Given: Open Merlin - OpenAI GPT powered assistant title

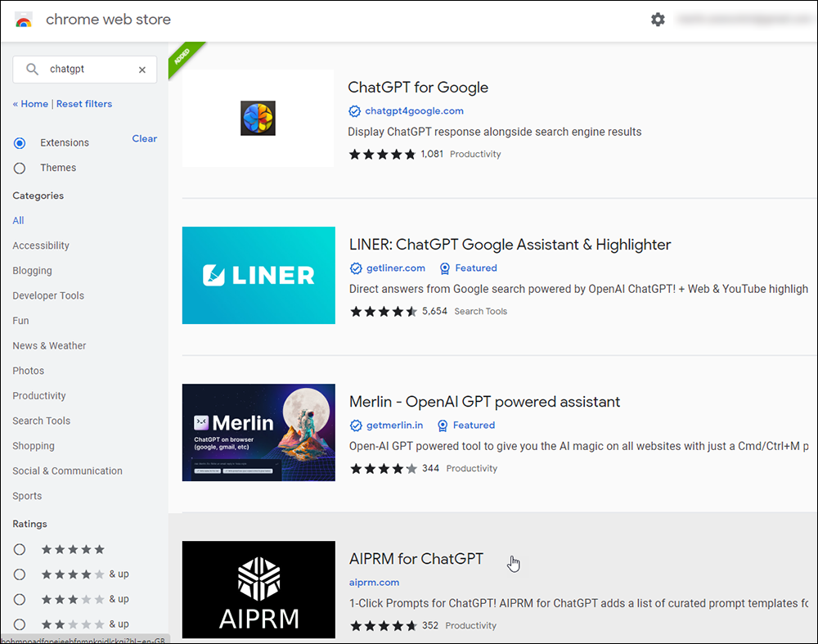Looking at the screenshot, I should [x=484, y=401].
